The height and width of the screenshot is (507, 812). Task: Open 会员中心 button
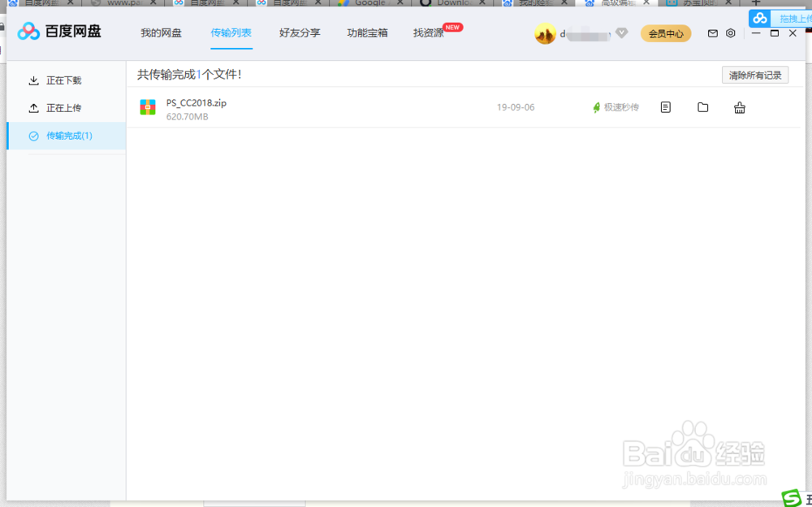pyautogui.click(x=666, y=33)
